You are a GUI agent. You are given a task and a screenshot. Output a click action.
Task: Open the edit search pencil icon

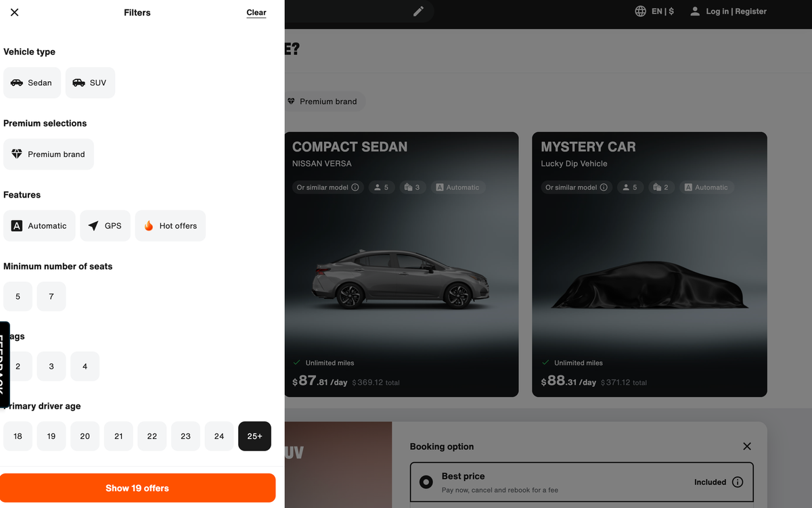[418, 11]
